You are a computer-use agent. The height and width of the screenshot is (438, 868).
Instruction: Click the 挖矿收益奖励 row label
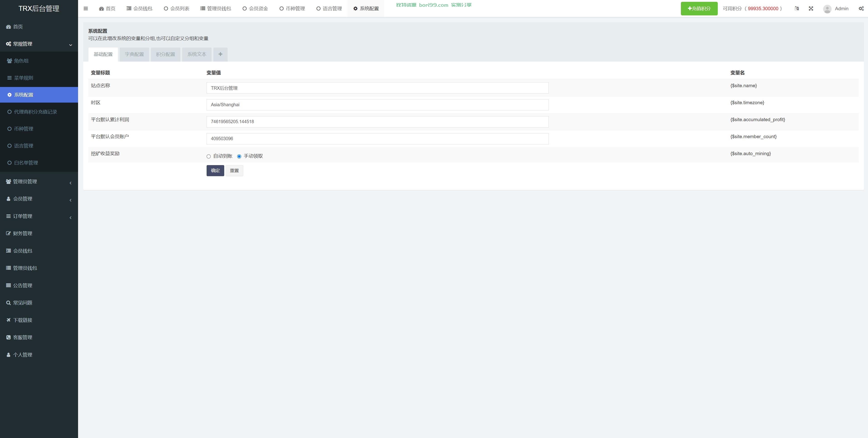(105, 153)
